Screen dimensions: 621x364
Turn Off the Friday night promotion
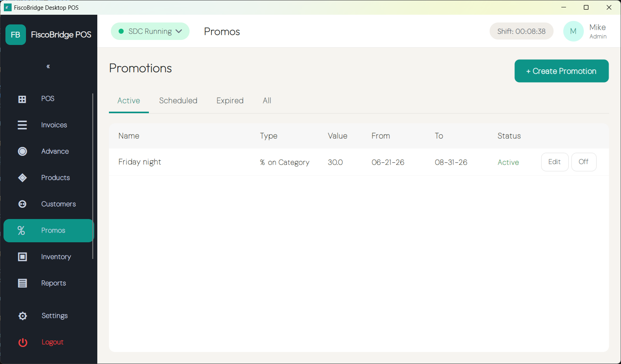click(x=584, y=162)
